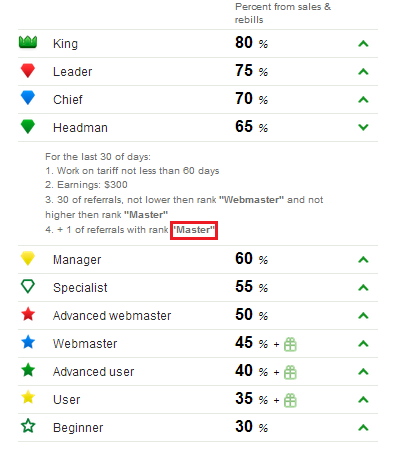Image resolution: width=399 pixels, height=455 pixels.
Task: Expand the King rank details
Action: pyautogui.click(x=363, y=44)
